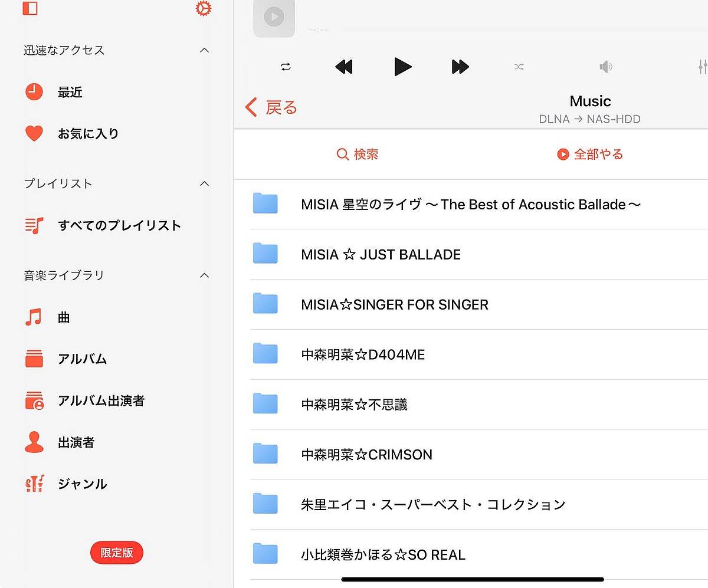Click 検索 to search
The image size is (708, 588).
[358, 155]
